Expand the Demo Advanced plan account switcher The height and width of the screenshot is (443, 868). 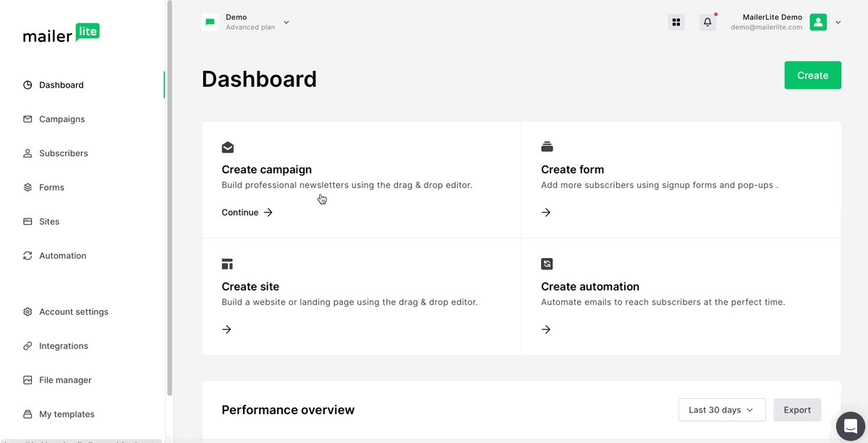[x=286, y=22]
